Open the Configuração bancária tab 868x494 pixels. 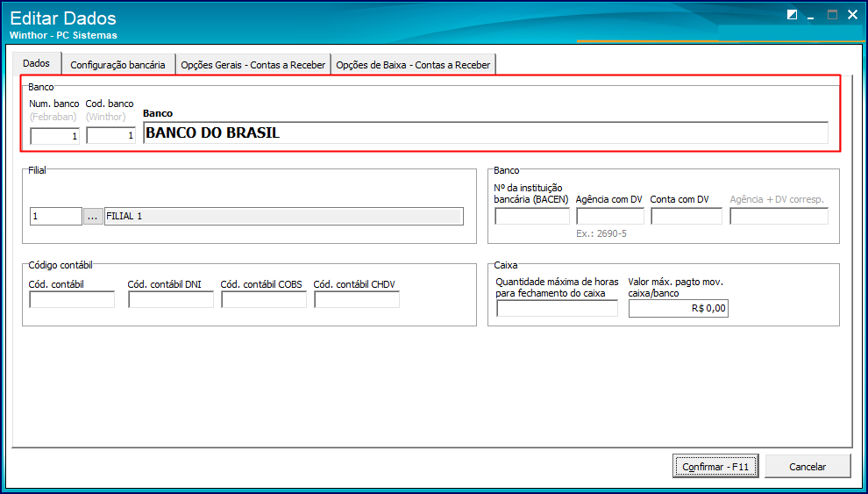pyautogui.click(x=117, y=65)
